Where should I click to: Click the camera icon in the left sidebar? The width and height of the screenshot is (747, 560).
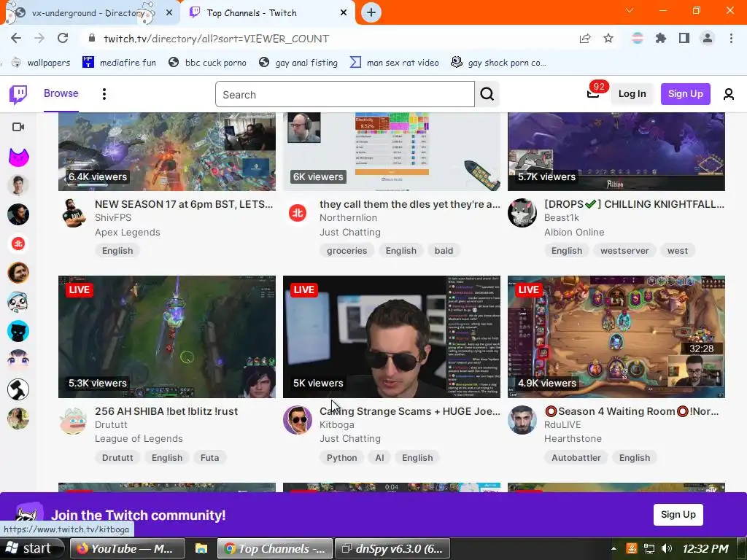(x=18, y=127)
